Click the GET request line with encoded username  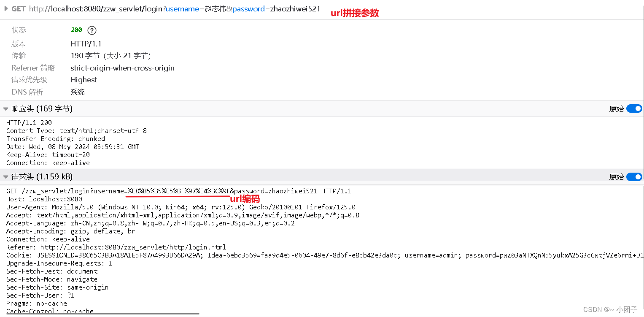tap(179, 191)
